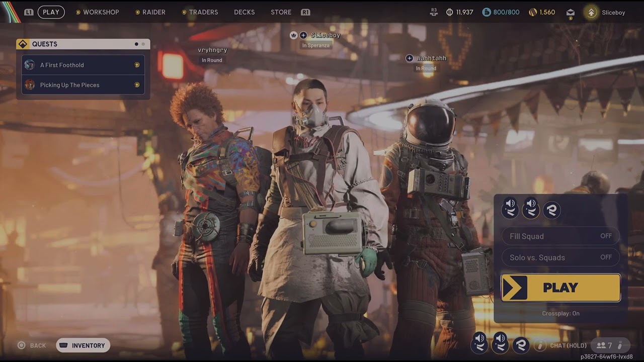Click the plus icon beside Wahhtahh's name
This screenshot has height=362, width=644.
[410, 58]
